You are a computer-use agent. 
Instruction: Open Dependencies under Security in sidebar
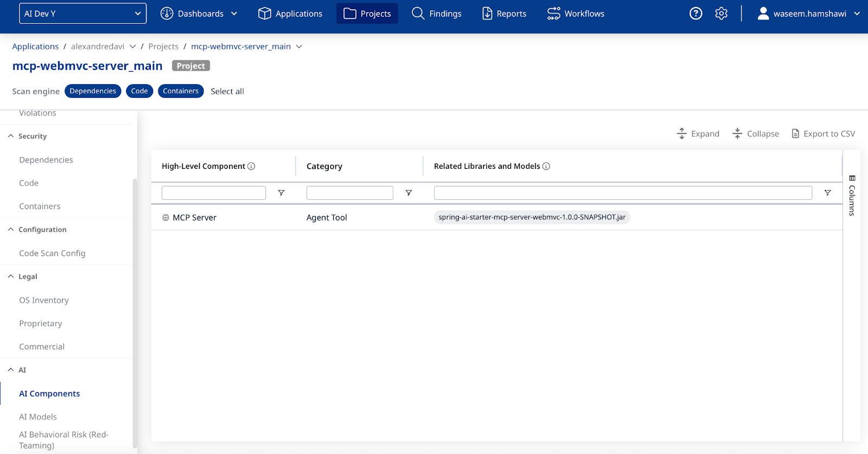pyautogui.click(x=46, y=160)
